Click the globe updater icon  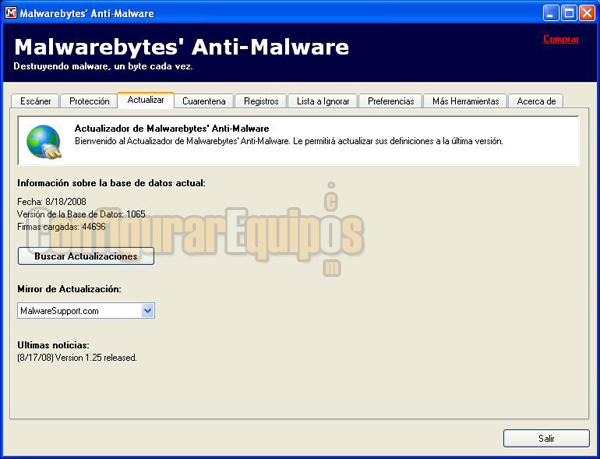(44, 142)
